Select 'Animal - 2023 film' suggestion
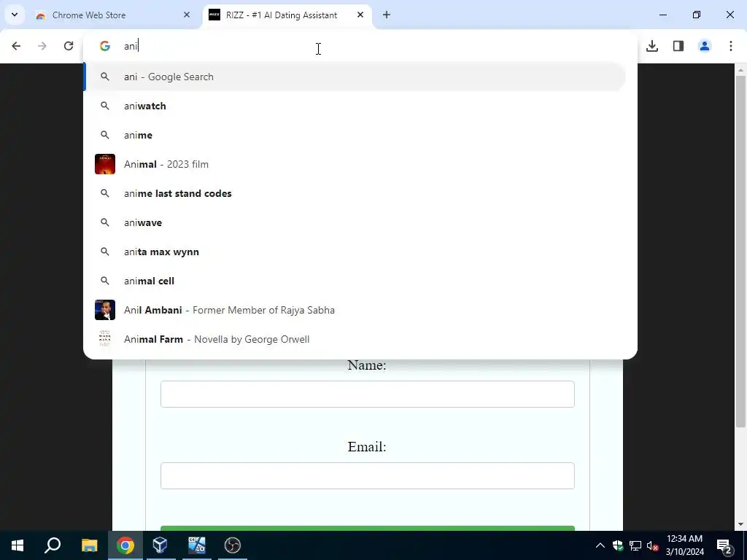This screenshot has width=747, height=560. coord(355,164)
